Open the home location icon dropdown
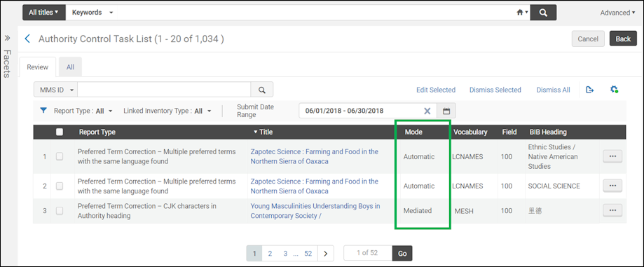Viewport: 644px width, 267px height. click(x=522, y=13)
